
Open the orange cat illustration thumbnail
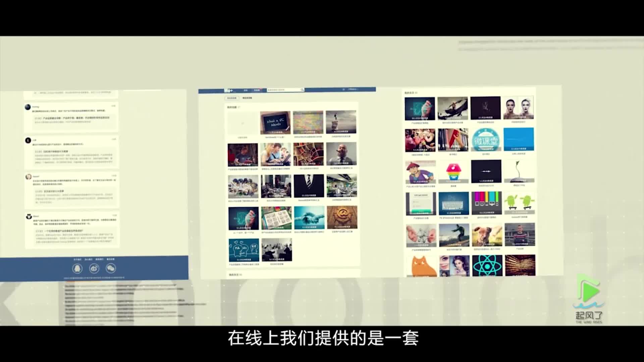point(422,266)
